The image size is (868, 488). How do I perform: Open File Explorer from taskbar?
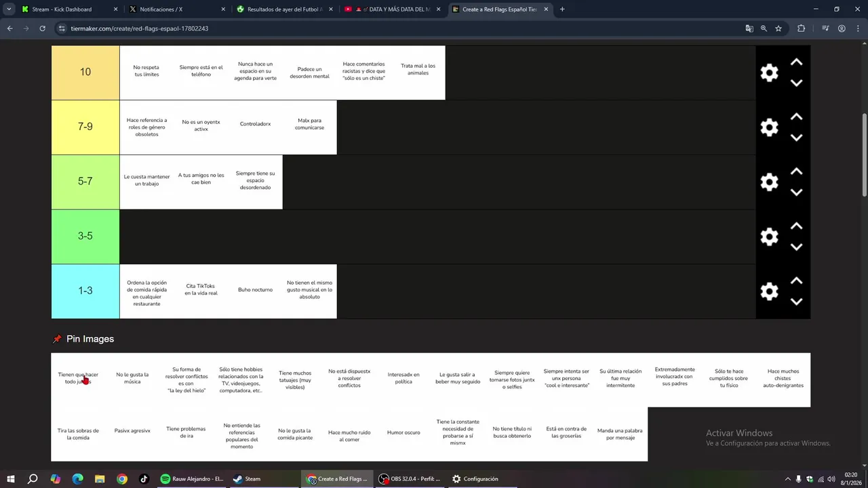click(x=100, y=479)
